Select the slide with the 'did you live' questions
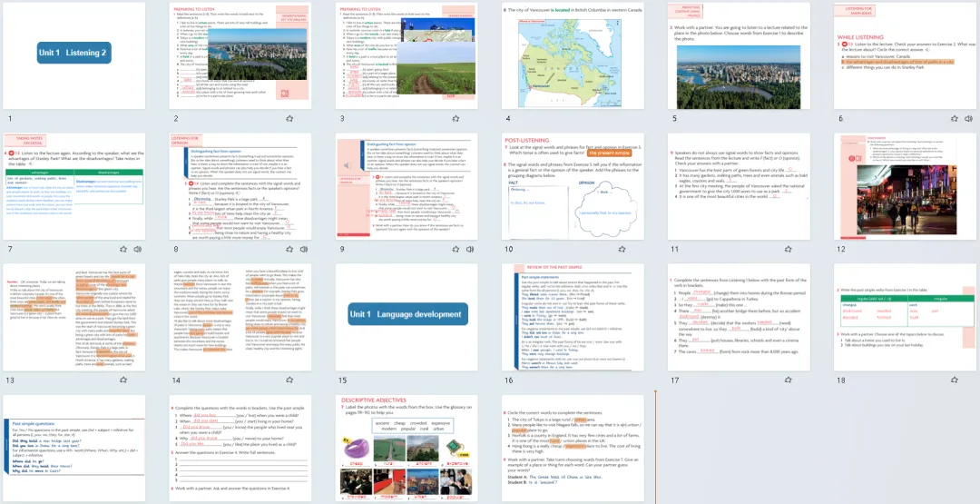The height and width of the screenshot is (504, 980). click(240, 448)
